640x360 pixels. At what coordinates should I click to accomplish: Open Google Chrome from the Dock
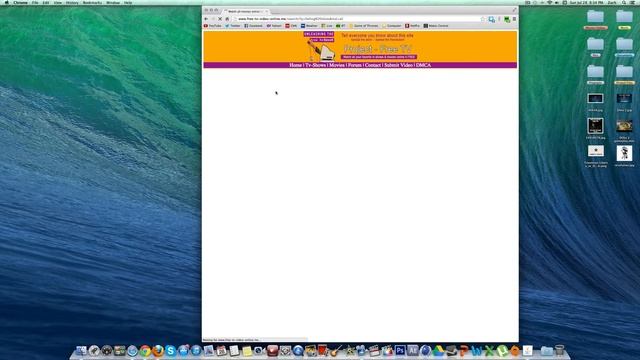click(145, 351)
